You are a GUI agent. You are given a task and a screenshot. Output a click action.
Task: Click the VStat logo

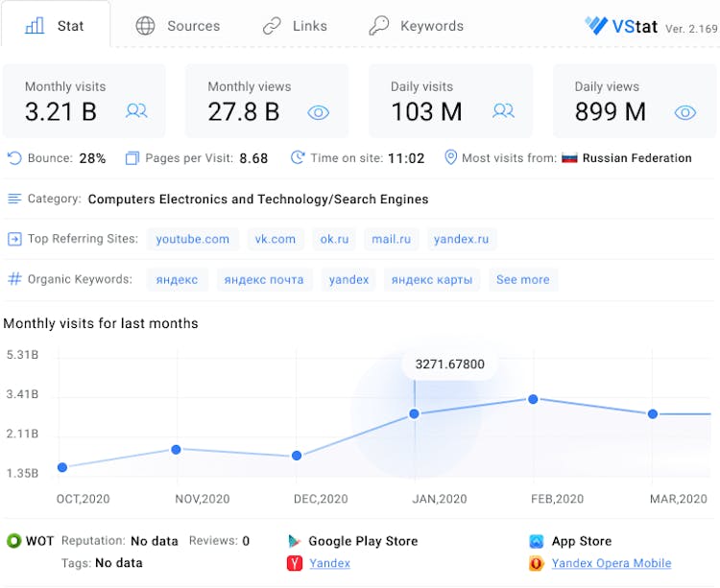coord(621,26)
